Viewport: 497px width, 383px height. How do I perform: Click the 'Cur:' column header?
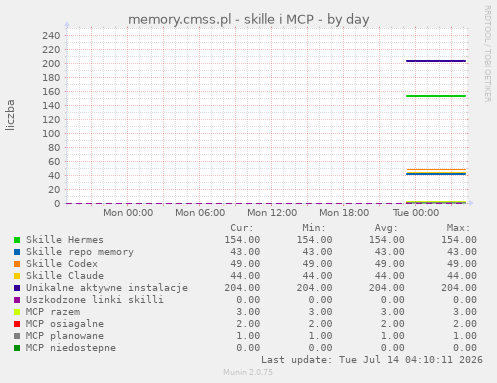click(x=242, y=228)
